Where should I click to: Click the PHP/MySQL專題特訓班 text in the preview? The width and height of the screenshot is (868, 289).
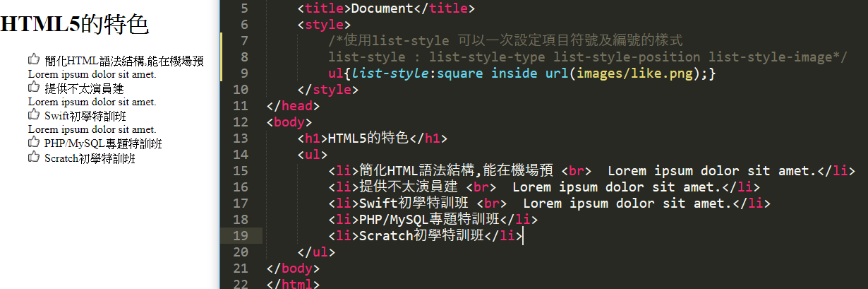(103, 144)
